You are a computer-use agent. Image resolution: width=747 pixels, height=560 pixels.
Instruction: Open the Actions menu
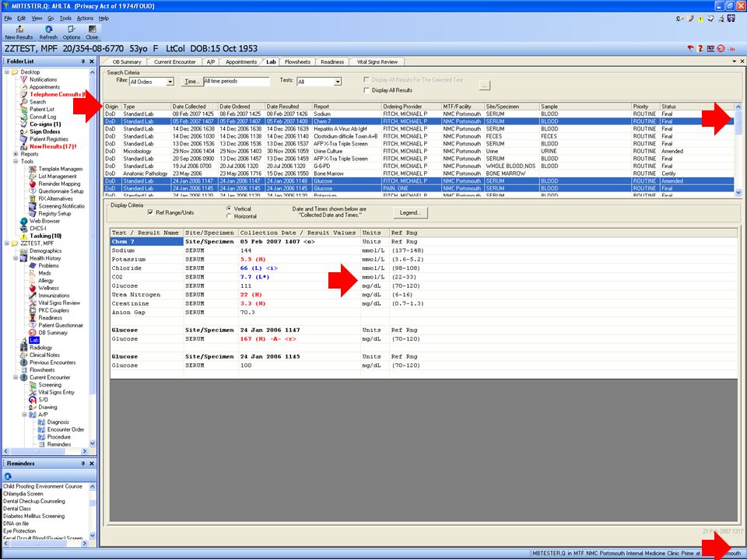click(x=86, y=19)
